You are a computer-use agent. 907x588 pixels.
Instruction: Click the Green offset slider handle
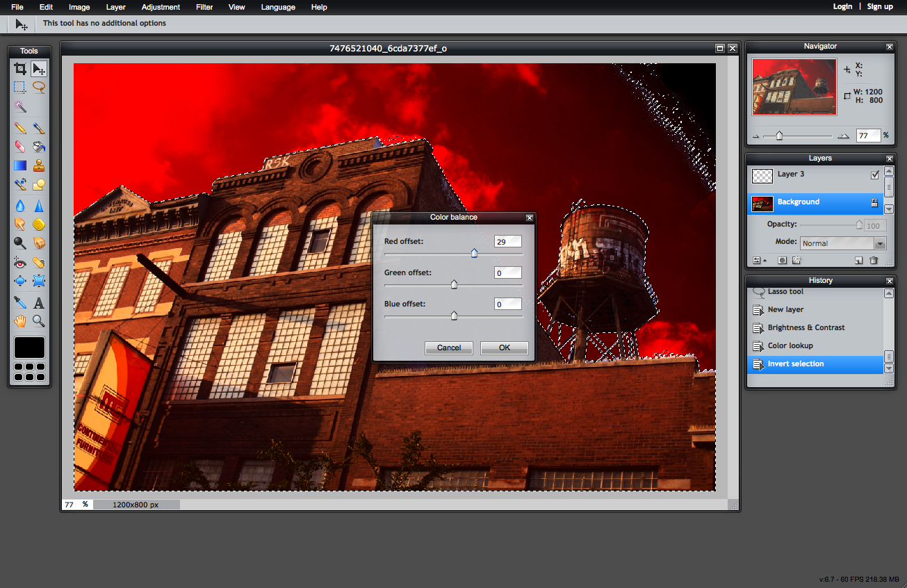coord(454,284)
